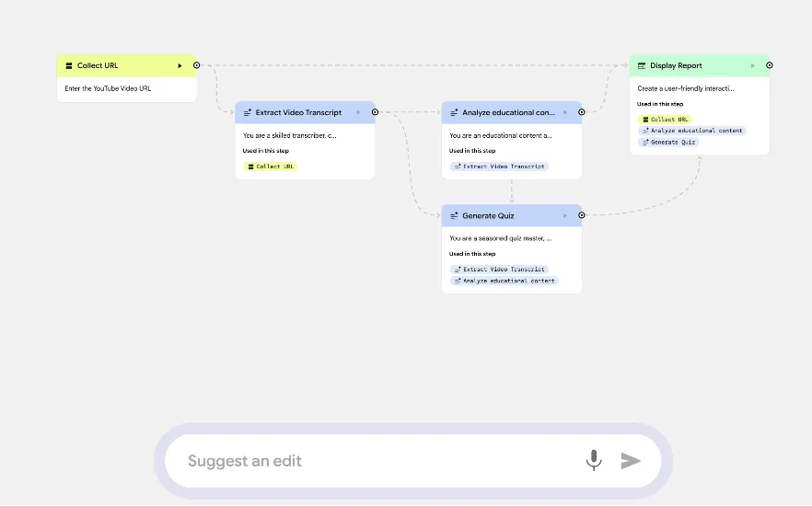The width and height of the screenshot is (812, 506).
Task: Click output connector of Display Report node
Action: (770, 65)
